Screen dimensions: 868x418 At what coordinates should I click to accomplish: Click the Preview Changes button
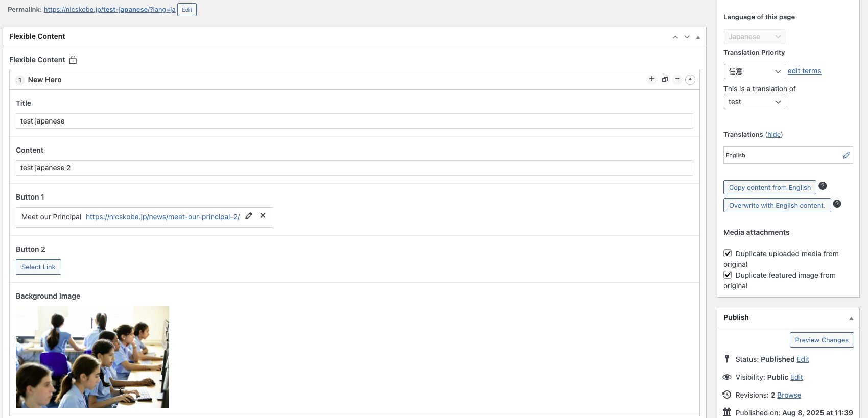point(822,340)
